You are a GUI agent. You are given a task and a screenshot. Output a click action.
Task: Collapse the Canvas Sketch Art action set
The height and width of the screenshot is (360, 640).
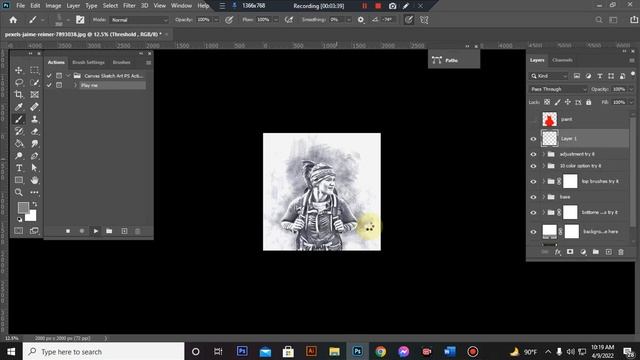68,76
